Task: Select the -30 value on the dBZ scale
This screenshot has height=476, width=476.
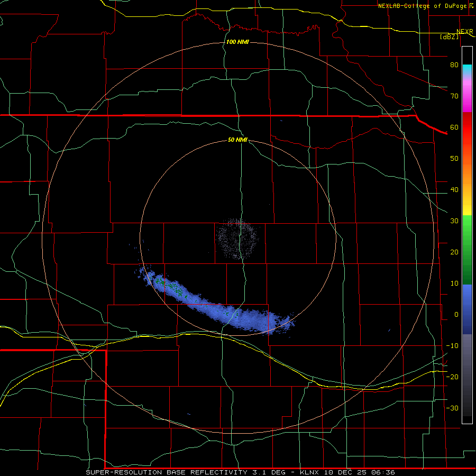Action: pos(452,408)
